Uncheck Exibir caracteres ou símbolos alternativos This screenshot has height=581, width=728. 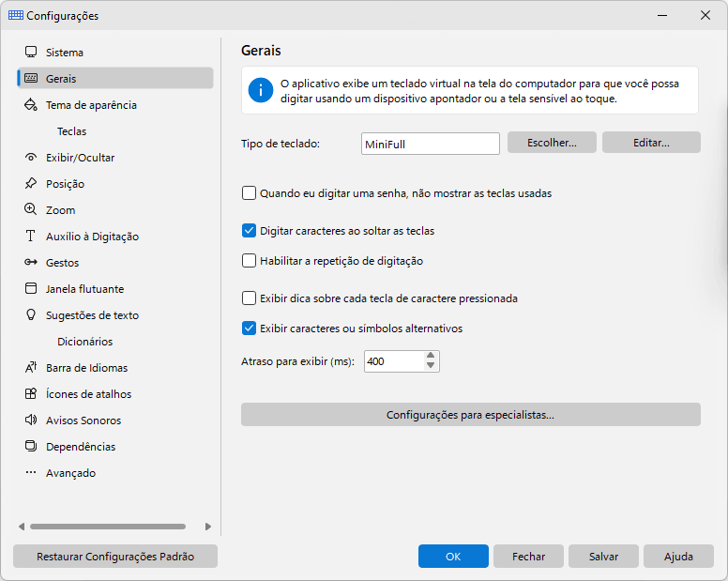click(x=249, y=329)
